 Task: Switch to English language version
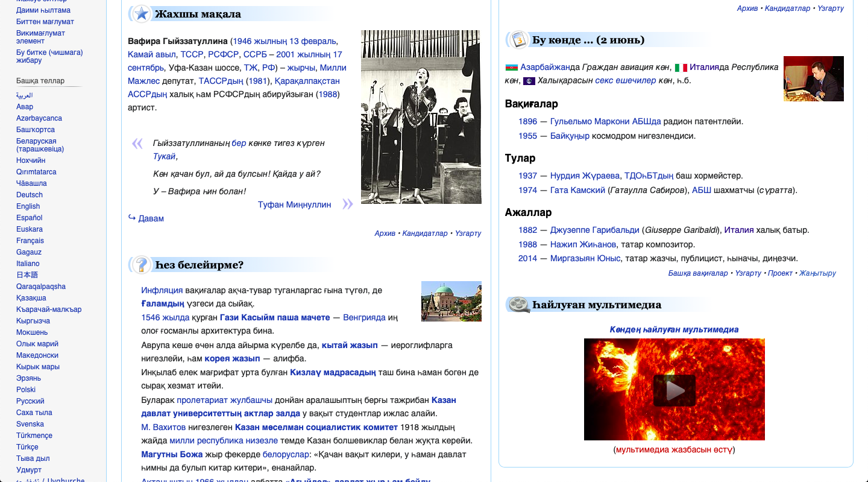click(x=28, y=206)
